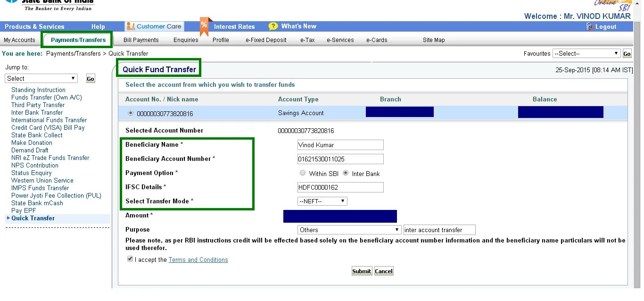Open the Enquiries tab
644x301 pixels.
click(186, 40)
